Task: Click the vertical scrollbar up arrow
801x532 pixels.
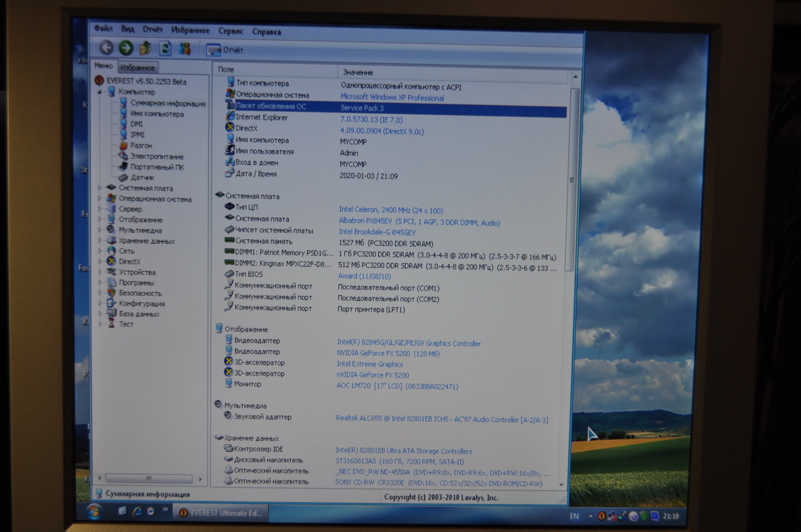Action: (x=575, y=77)
